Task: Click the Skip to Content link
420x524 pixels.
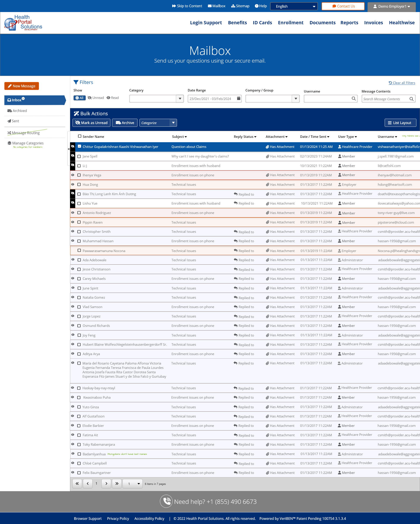Action: coord(187,6)
